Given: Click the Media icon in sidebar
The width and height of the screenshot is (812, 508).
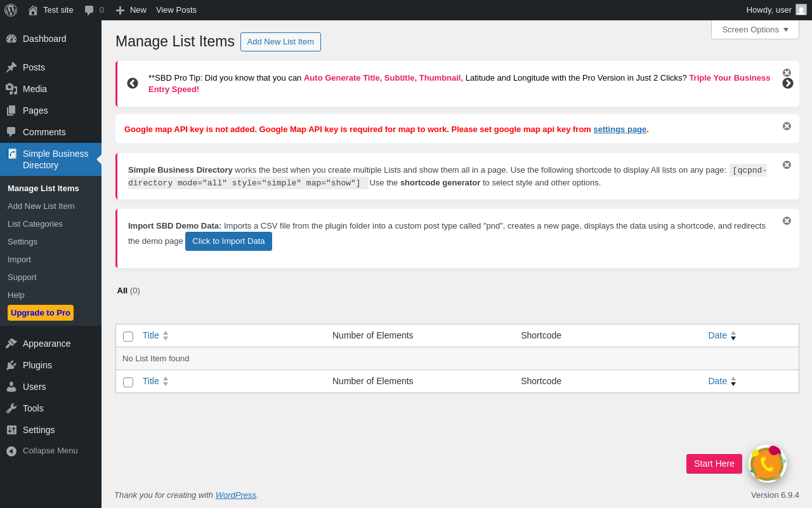Looking at the screenshot, I should click(11, 89).
